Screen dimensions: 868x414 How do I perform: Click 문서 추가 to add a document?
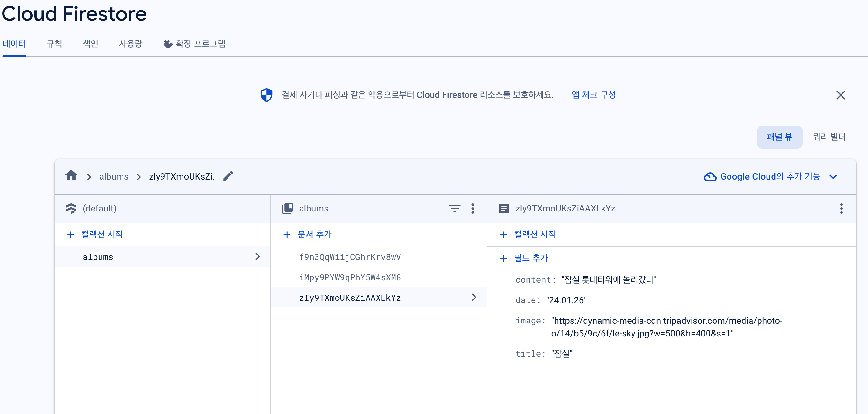point(314,234)
